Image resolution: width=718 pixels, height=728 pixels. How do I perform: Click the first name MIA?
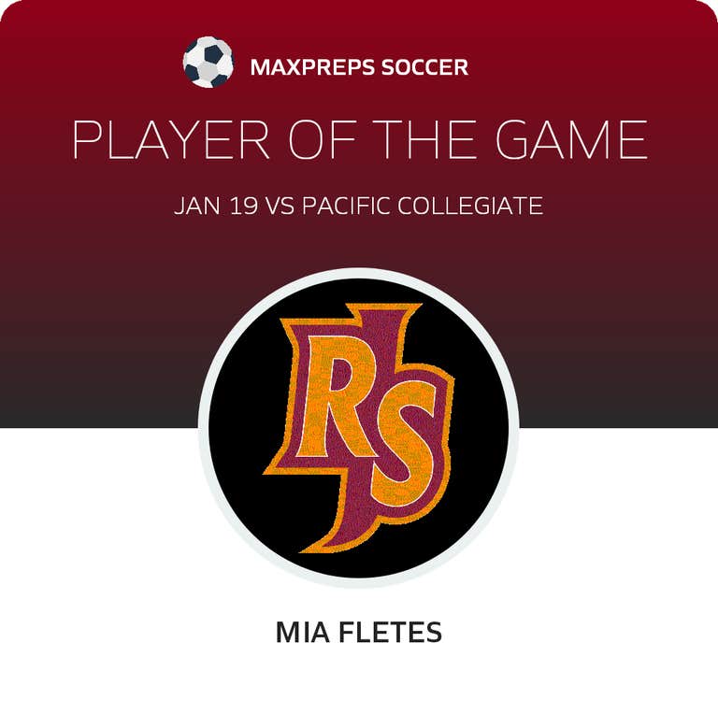[300, 633]
